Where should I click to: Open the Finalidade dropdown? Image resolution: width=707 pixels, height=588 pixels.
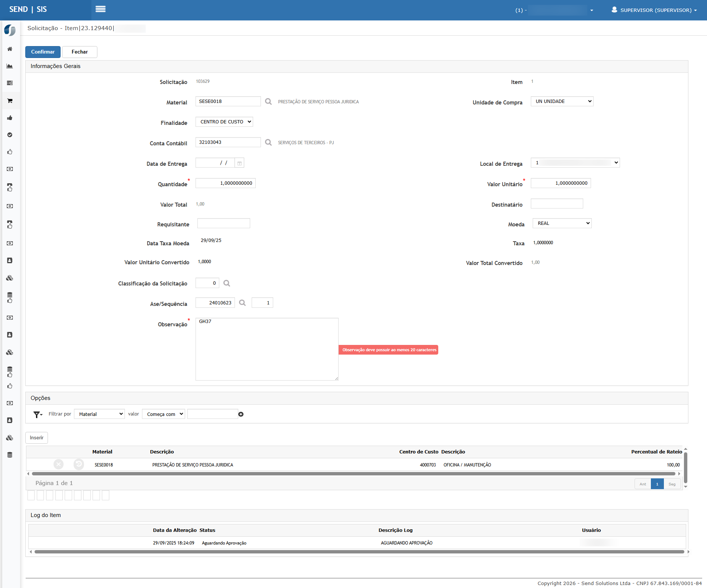[x=224, y=122]
